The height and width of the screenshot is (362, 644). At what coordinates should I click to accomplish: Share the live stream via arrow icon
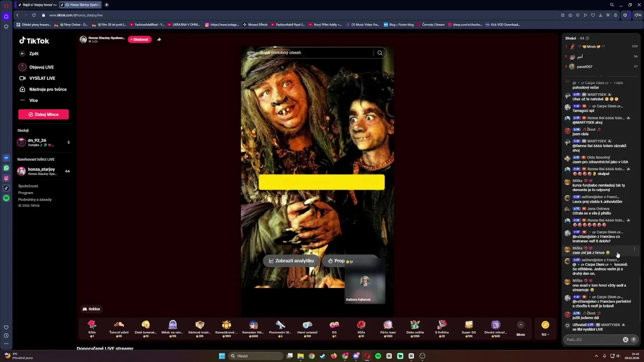pyautogui.click(x=159, y=39)
